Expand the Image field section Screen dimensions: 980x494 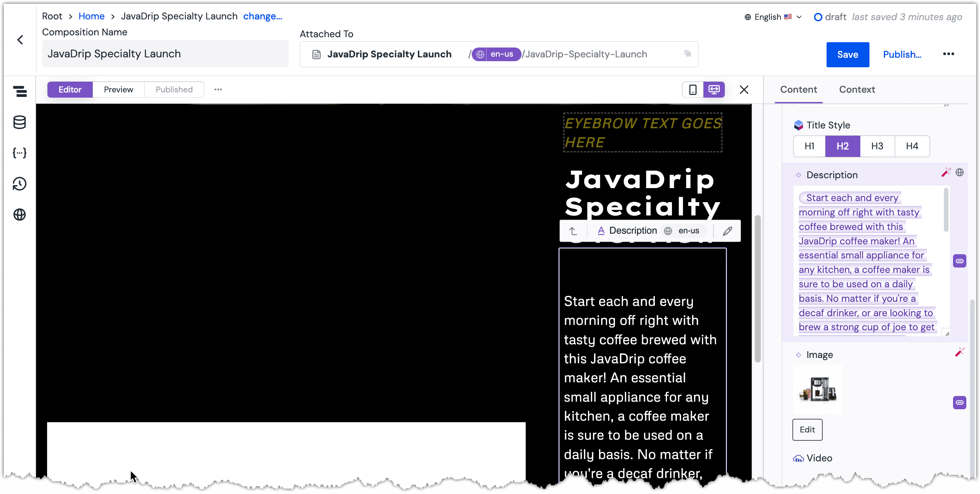[x=798, y=355]
